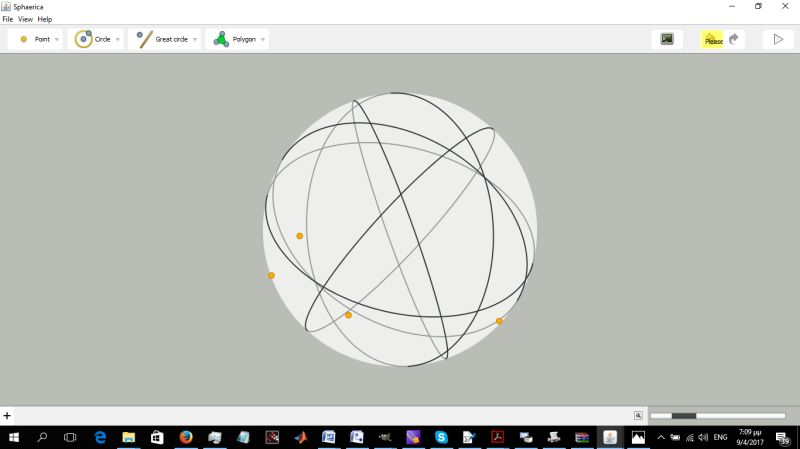800x449 pixels.
Task: Click the Sphaerica title bar icon
Action: (x=6, y=7)
